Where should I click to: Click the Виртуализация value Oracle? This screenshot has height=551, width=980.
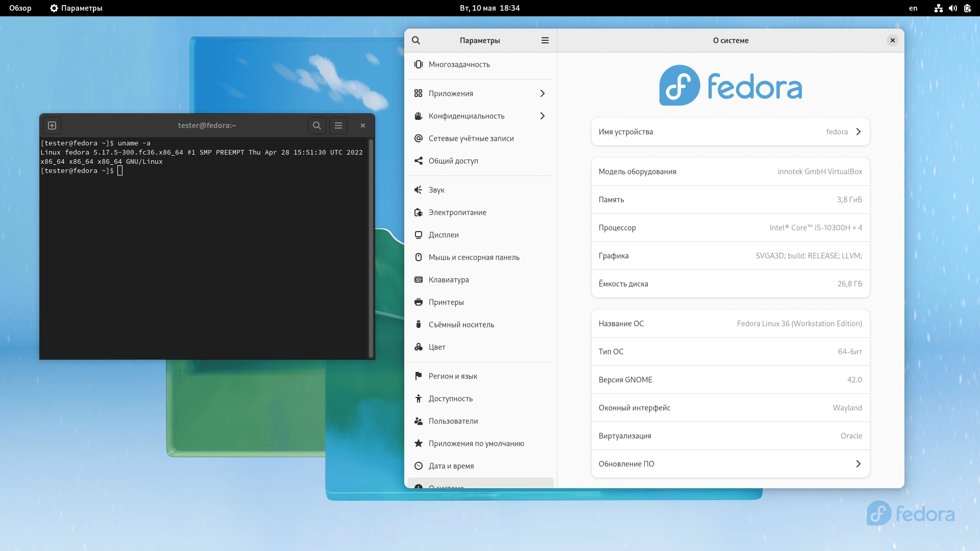point(851,436)
